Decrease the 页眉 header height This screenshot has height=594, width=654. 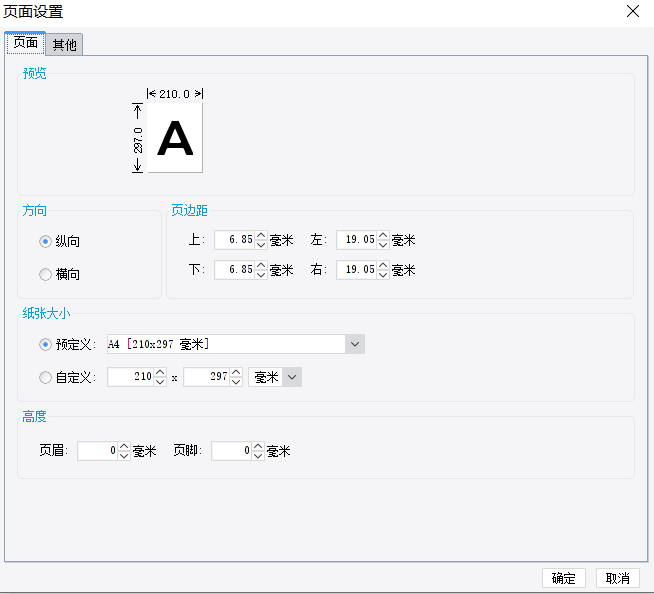[x=124, y=456]
